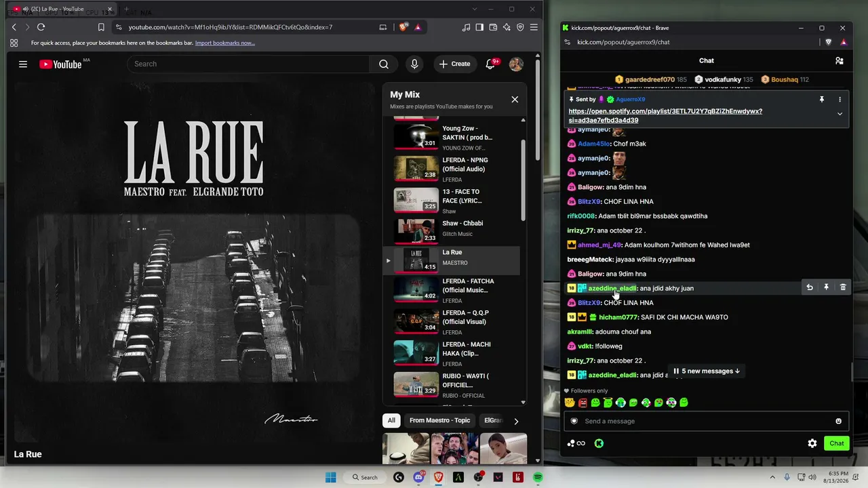Open Discord from the taskbar
This screenshot has height=488, width=868.
pos(418,477)
